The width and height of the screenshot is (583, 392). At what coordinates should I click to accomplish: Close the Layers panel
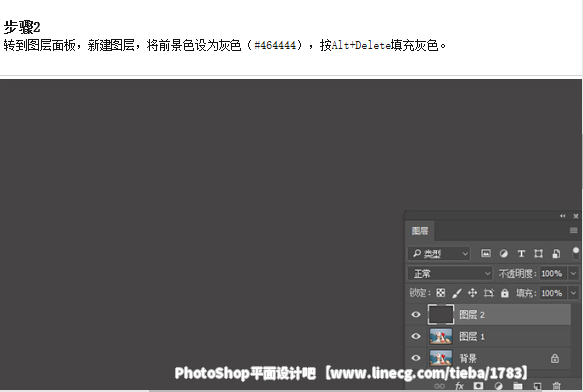(576, 216)
